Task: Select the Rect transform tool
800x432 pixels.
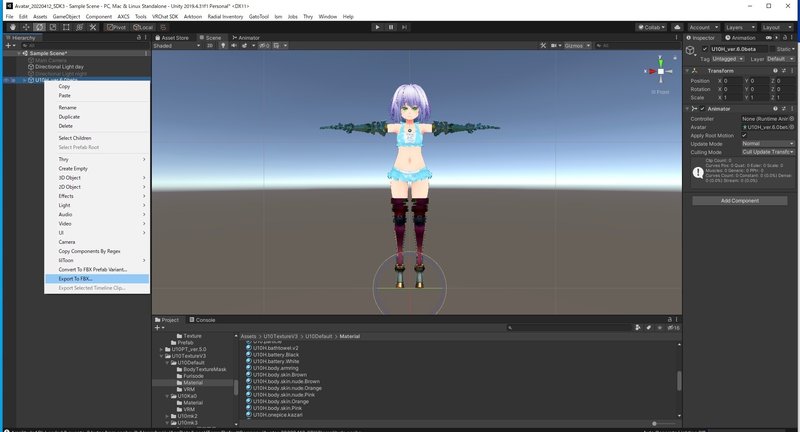Action: coord(66,27)
